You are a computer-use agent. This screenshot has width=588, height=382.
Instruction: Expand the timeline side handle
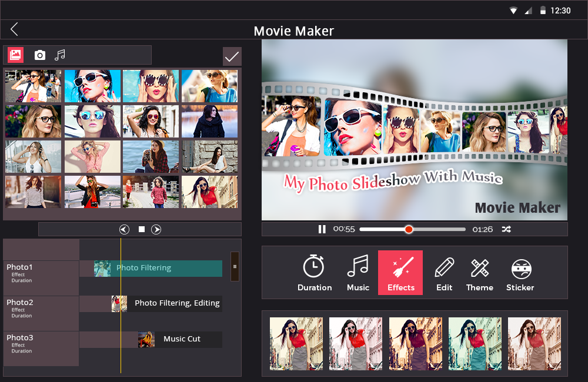click(x=235, y=266)
